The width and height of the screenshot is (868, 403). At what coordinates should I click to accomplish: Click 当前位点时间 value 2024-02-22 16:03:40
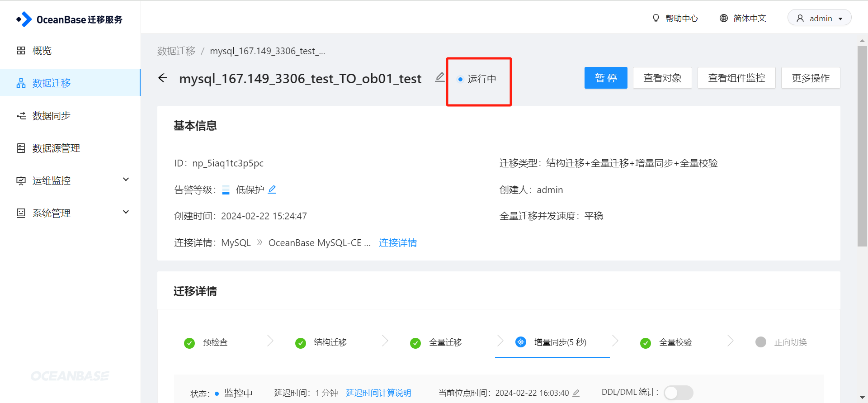click(x=532, y=393)
